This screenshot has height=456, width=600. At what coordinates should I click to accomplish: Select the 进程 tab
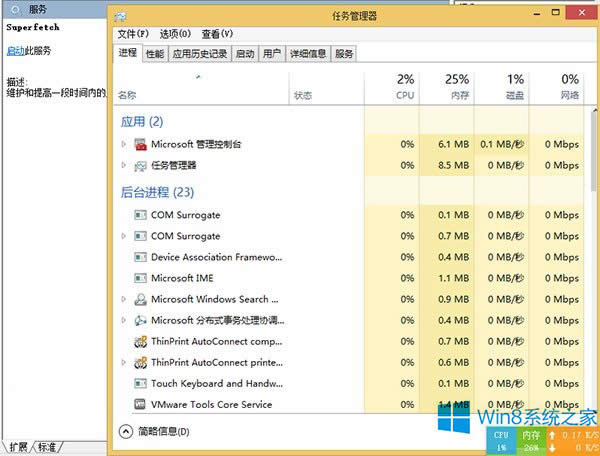[x=128, y=52]
